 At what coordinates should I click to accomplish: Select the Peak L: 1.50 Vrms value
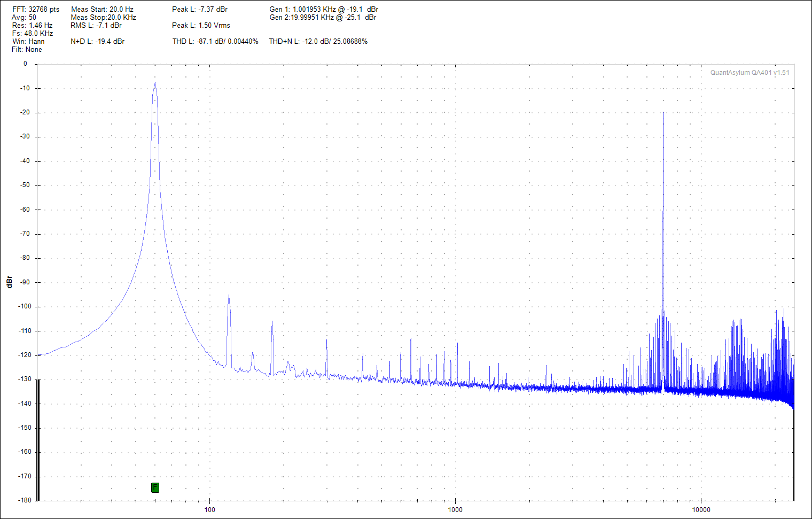coord(201,26)
